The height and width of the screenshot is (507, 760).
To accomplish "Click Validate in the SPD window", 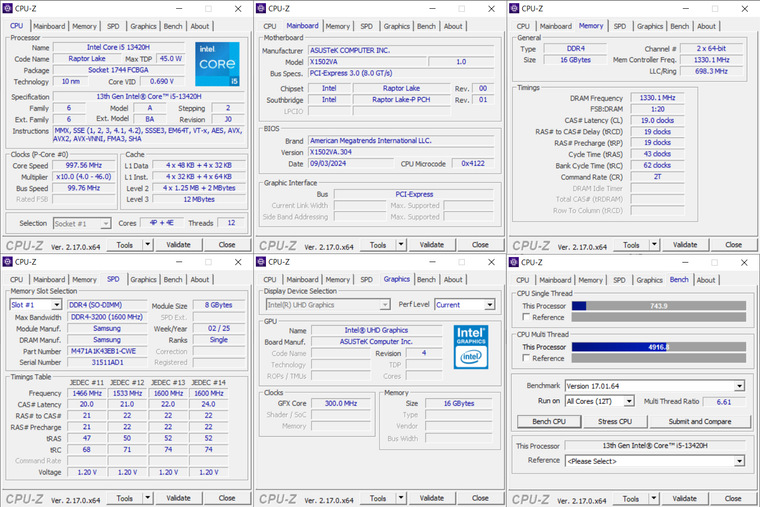I will pos(178,498).
